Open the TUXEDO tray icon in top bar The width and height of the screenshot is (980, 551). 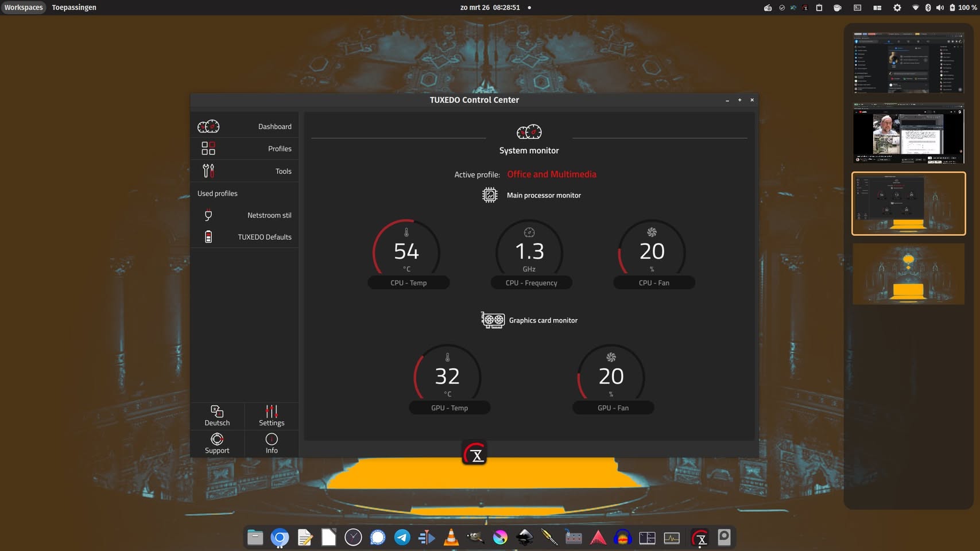click(x=805, y=8)
